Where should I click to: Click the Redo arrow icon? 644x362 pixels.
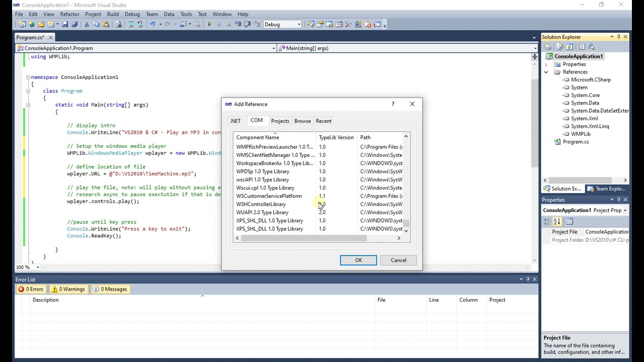tap(168, 24)
